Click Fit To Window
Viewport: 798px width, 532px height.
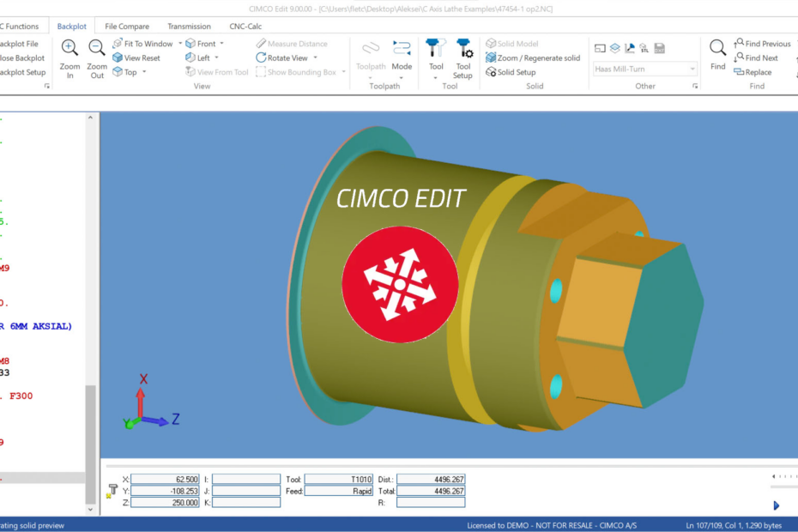coord(143,44)
